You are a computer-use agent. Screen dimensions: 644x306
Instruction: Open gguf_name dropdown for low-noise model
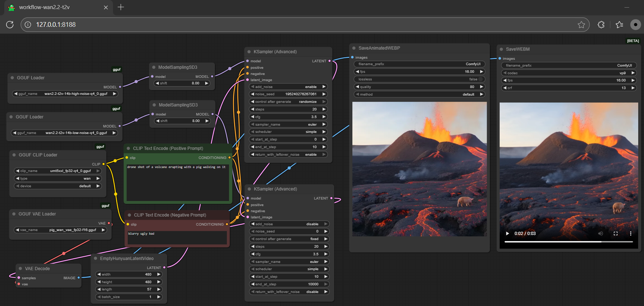pos(64,133)
